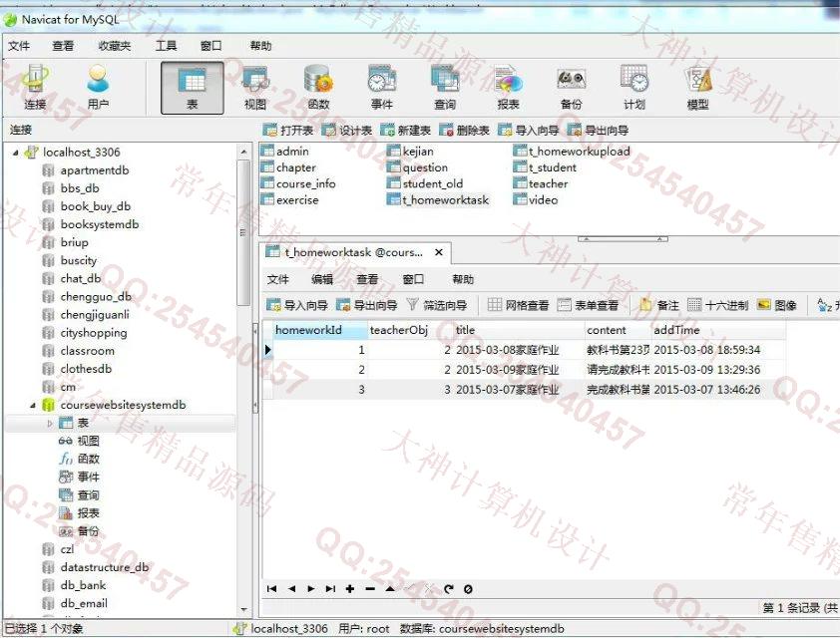Toggle the 备注 (Memo) viewer
The image size is (840, 638).
(x=659, y=305)
